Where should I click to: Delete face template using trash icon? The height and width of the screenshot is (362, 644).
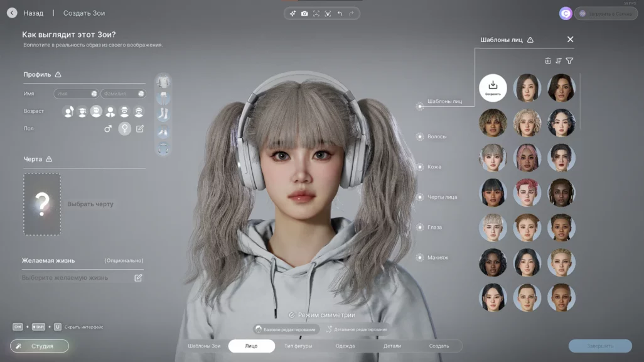coord(548,61)
